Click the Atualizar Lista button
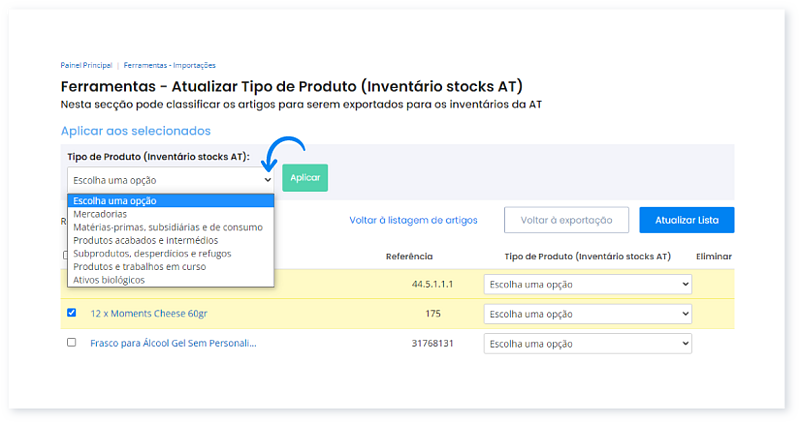Image resolution: width=800 pixels, height=423 pixels. [687, 220]
